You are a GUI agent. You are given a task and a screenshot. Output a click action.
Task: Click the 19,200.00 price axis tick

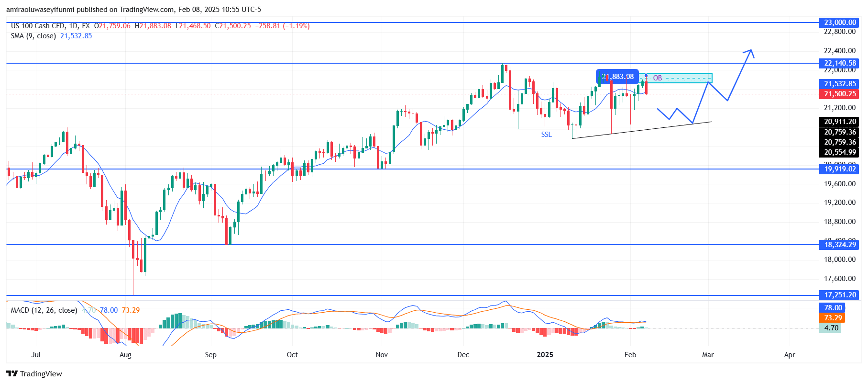pos(840,203)
